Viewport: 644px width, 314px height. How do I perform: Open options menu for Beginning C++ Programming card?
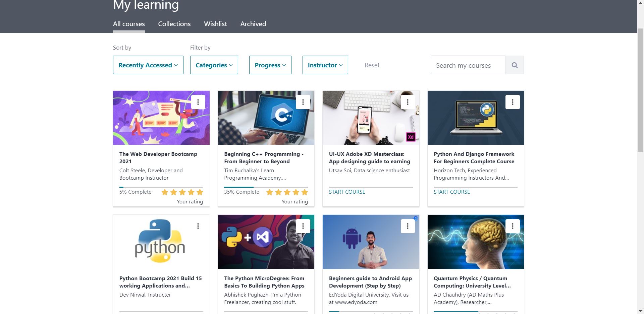303,102
